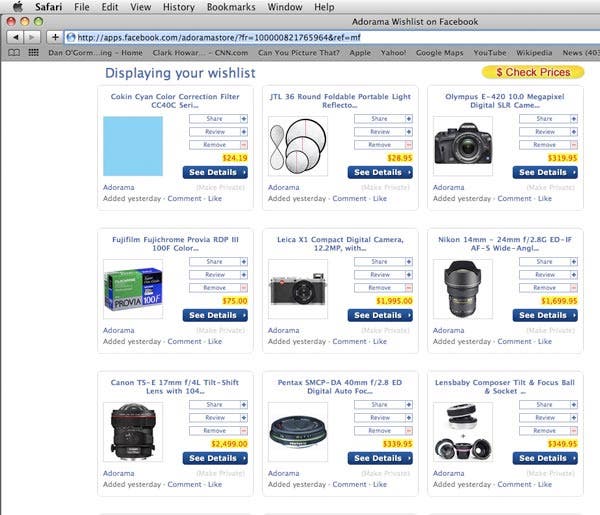Screen dimensions: 600x515
Task: Open the Safari menu
Action: click(48, 7)
